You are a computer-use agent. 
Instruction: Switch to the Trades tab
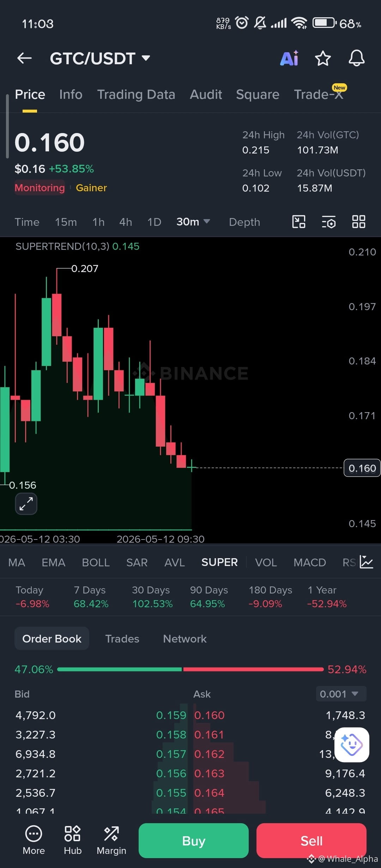122,638
